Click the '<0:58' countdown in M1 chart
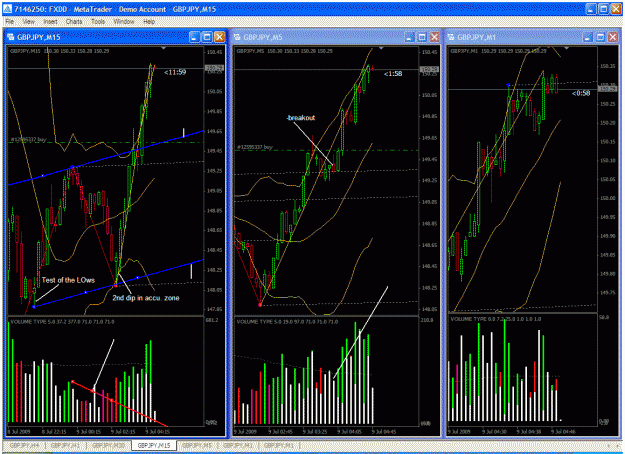 (581, 93)
